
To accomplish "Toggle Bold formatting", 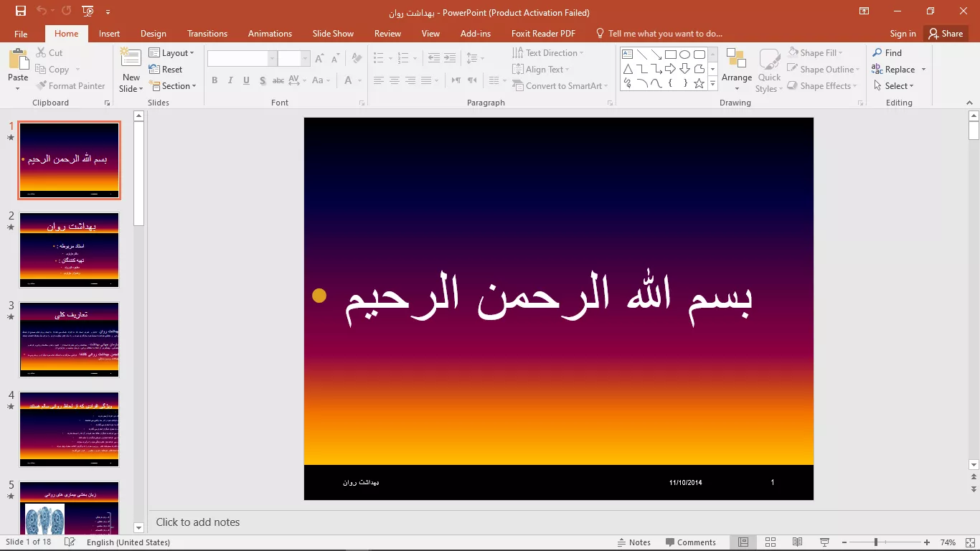I will point(215,80).
